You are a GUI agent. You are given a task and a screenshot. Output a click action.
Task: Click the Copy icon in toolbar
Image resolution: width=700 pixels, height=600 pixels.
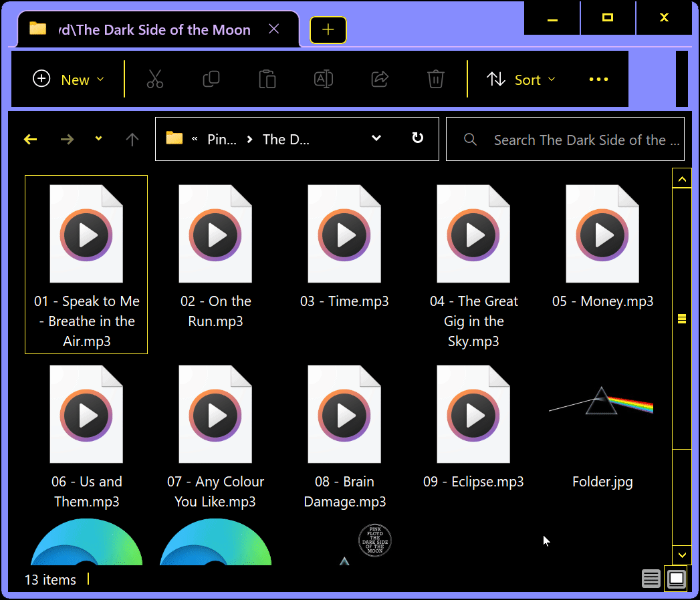[x=211, y=79]
